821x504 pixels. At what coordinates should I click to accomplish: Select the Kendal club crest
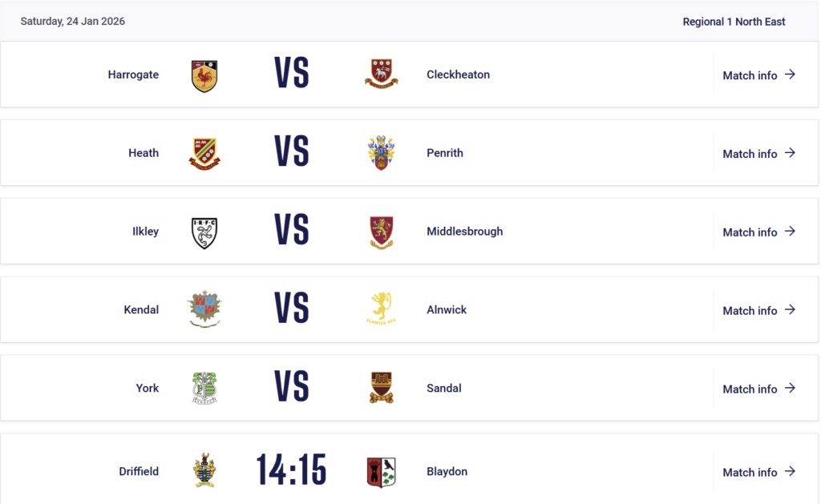coord(204,309)
